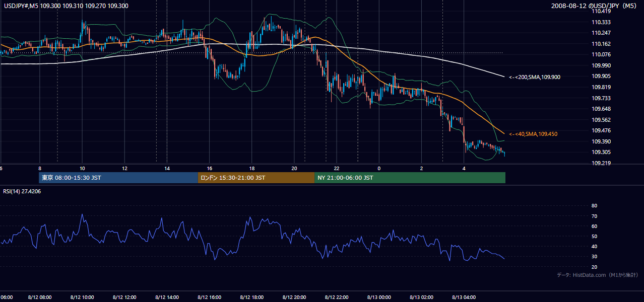This screenshot has width=644, height=302.
Task: Click the 8/12 14:00 time axis label
Action: pos(167,297)
